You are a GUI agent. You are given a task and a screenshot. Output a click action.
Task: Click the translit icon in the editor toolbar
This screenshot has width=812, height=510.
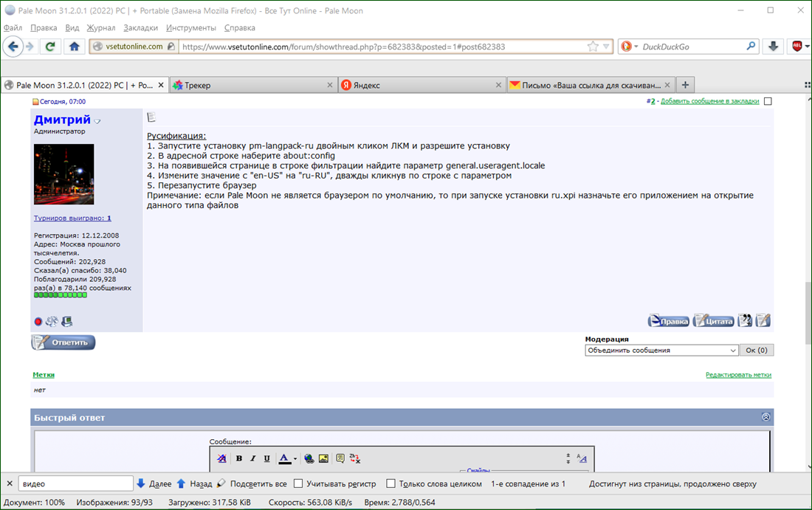(x=355, y=458)
